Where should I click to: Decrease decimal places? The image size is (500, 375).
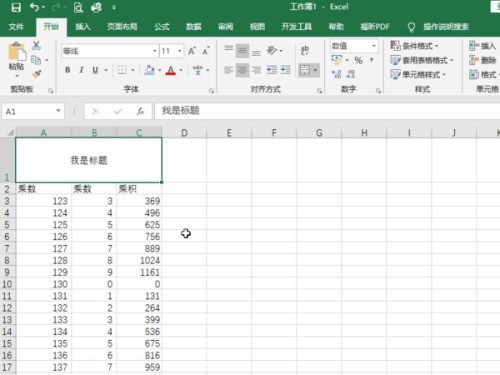[x=350, y=74]
